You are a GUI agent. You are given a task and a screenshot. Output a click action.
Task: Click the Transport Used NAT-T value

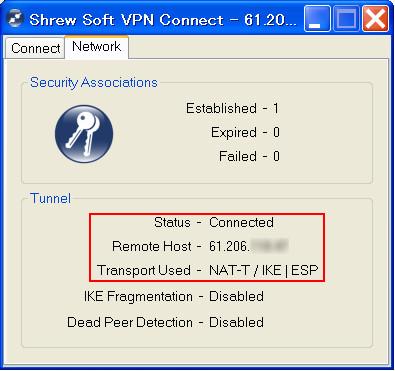point(264,270)
